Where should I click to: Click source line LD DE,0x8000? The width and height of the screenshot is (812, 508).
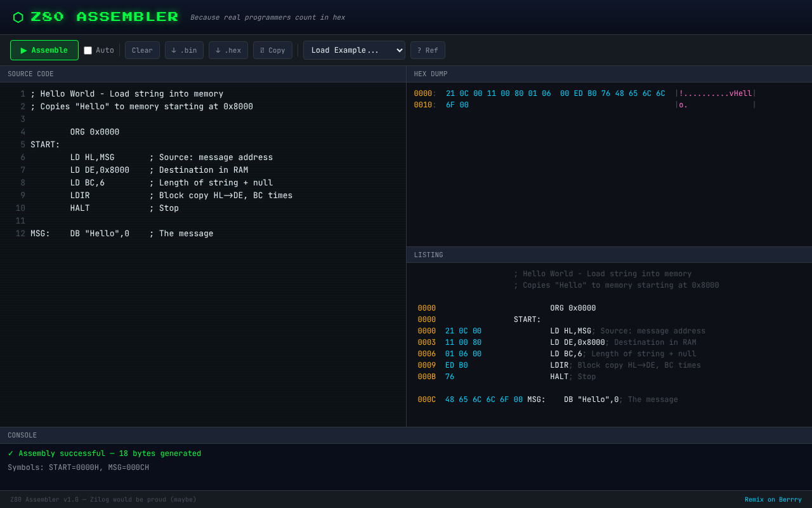click(x=100, y=170)
